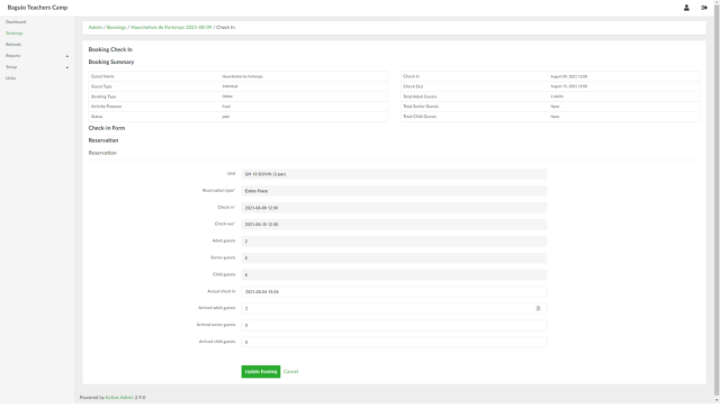
Task: Select Units in sidebar navigation
Action: click(10, 78)
